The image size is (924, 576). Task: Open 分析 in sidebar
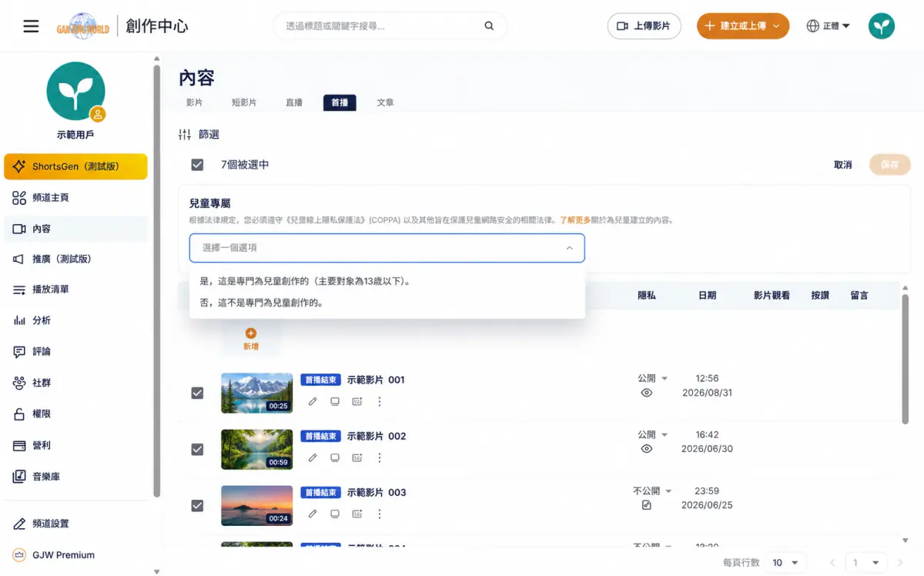pos(75,320)
